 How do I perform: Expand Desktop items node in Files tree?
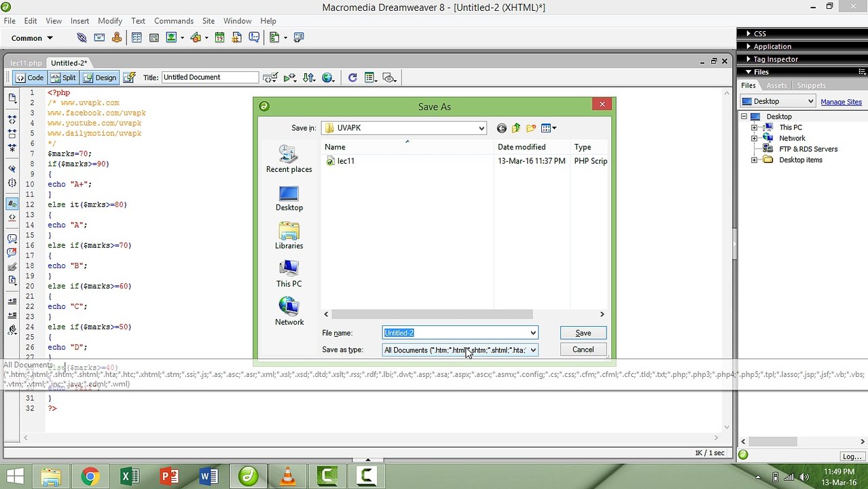tap(754, 160)
